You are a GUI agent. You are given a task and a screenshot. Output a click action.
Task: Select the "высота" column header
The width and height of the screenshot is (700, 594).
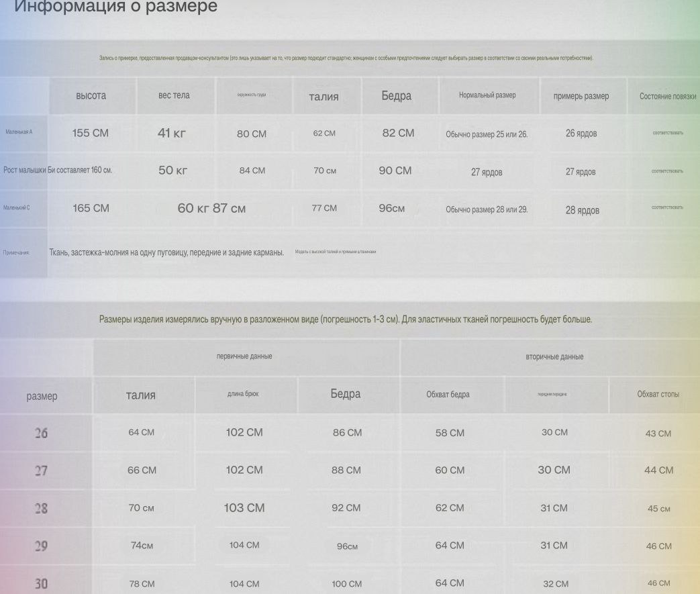(91, 96)
